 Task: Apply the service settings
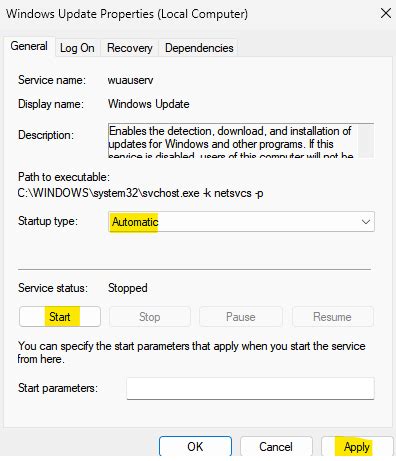(357, 446)
